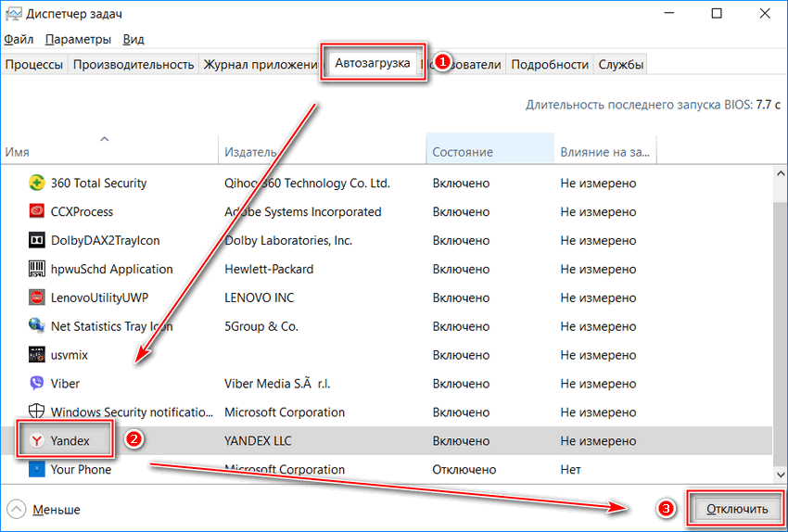Click the LenovoUtilityUWP icon
Screen dimensions: 788x532
[37, 298]
